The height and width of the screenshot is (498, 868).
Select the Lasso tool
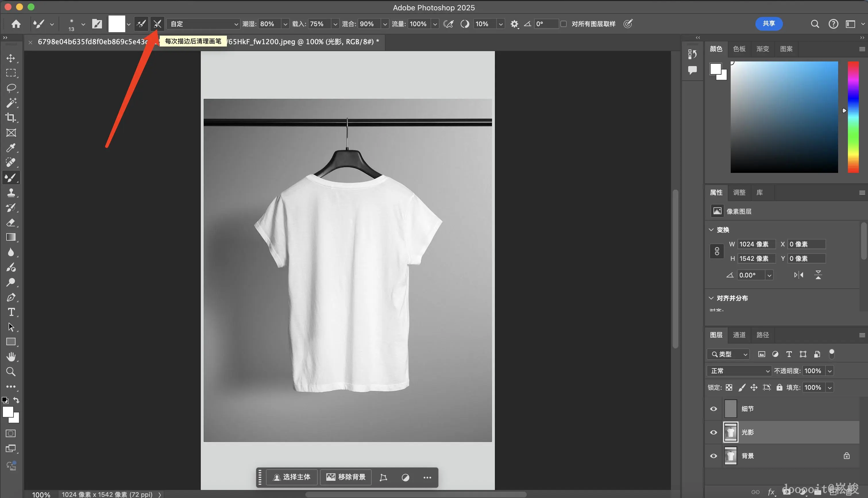(11, 88)
